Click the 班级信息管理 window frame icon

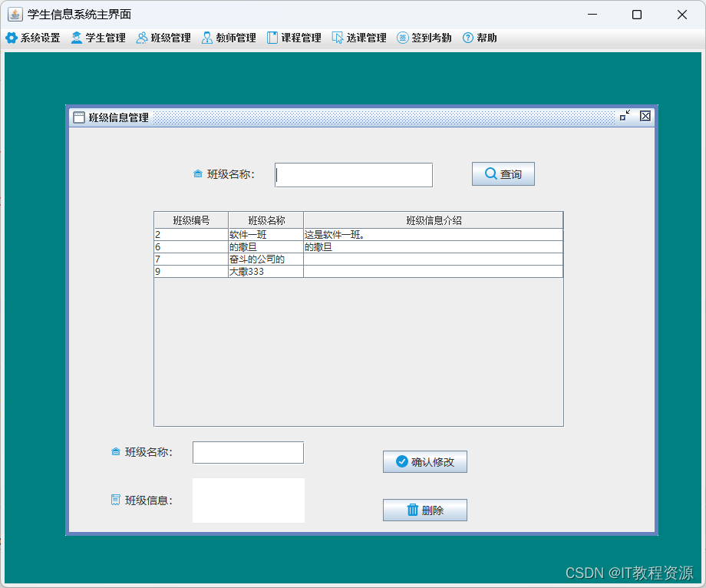pos(79,117)
